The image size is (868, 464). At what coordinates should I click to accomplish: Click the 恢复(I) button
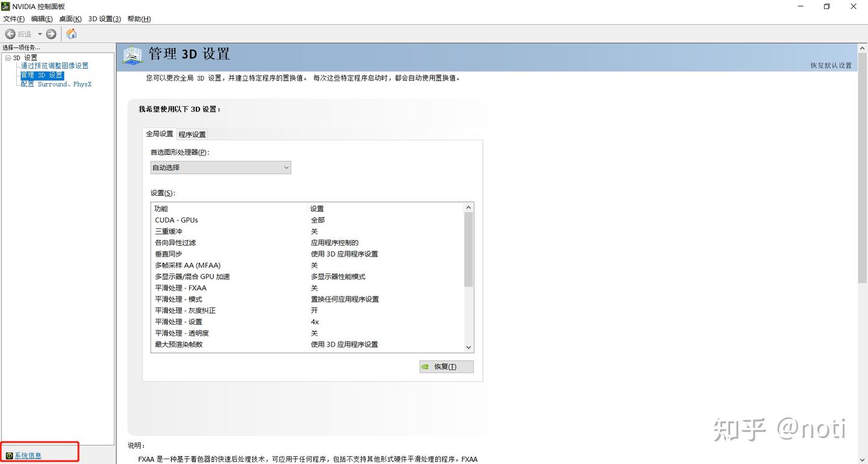(447, 366)
